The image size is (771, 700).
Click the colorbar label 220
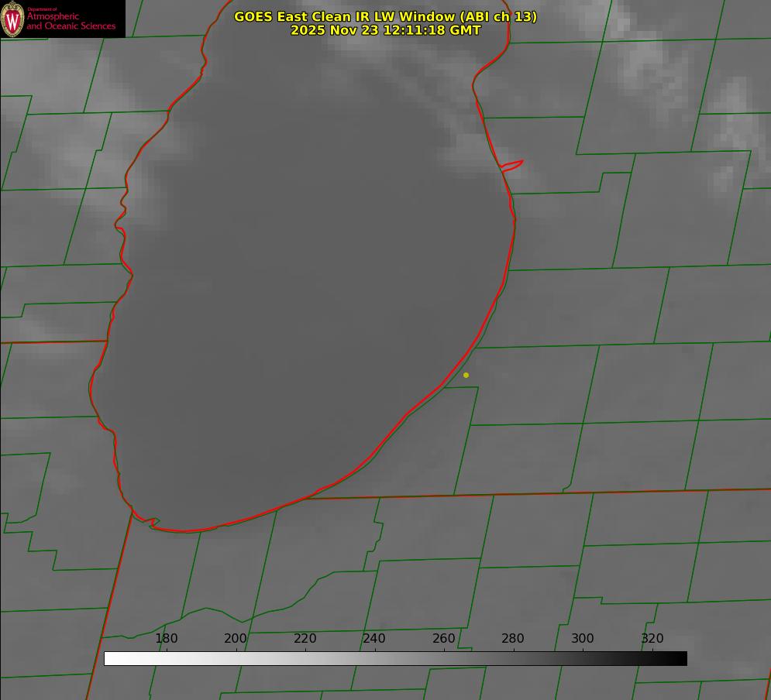point(305,638)
